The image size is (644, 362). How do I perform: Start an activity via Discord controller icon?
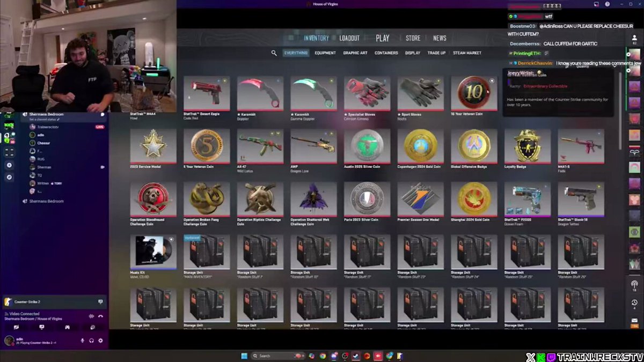pyautogui.click(x=67, y=327)
